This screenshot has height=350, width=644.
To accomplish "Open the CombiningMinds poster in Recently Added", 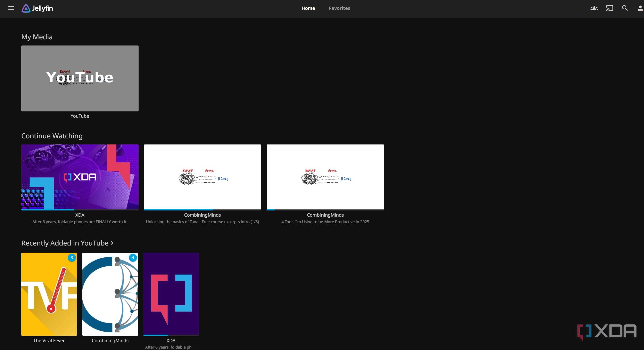I will [110, 294].
